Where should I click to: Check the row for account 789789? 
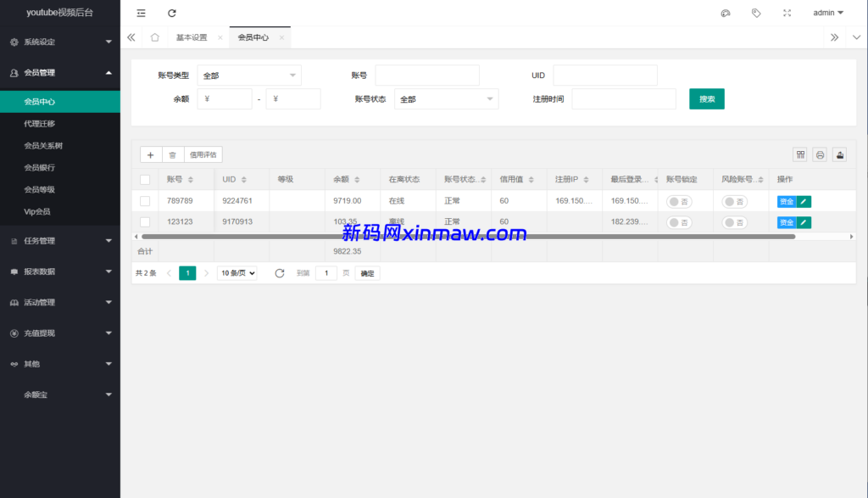tap(145, 201)
